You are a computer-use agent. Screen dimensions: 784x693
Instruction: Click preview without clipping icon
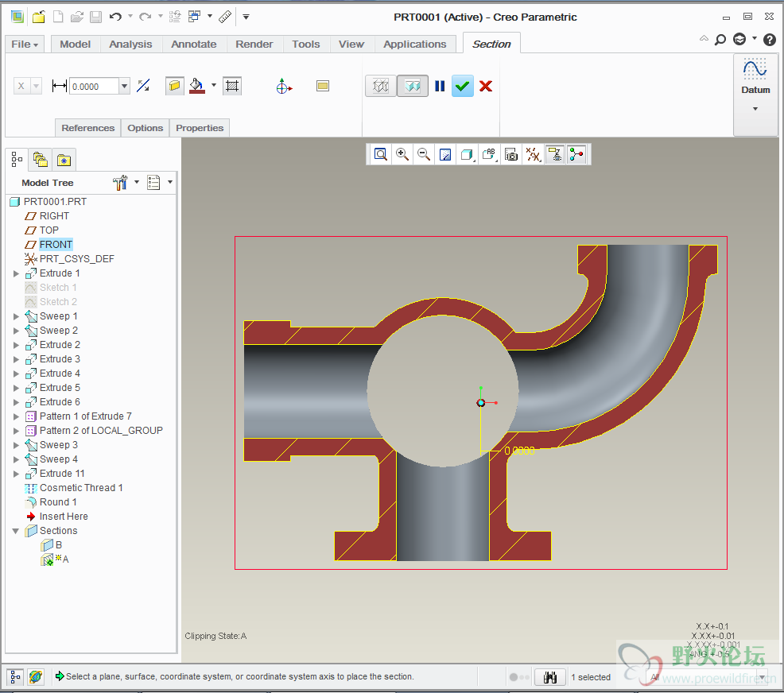381,86
